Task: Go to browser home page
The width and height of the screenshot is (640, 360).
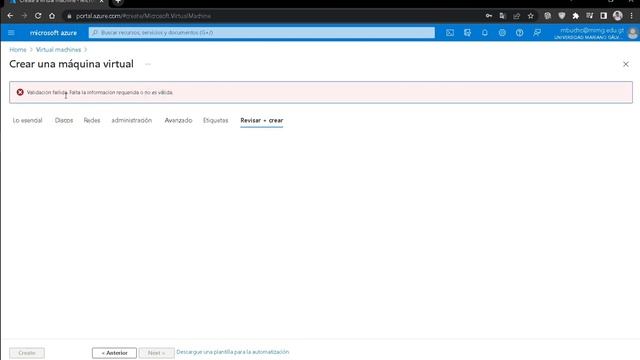Action: [x=52, y=16]
